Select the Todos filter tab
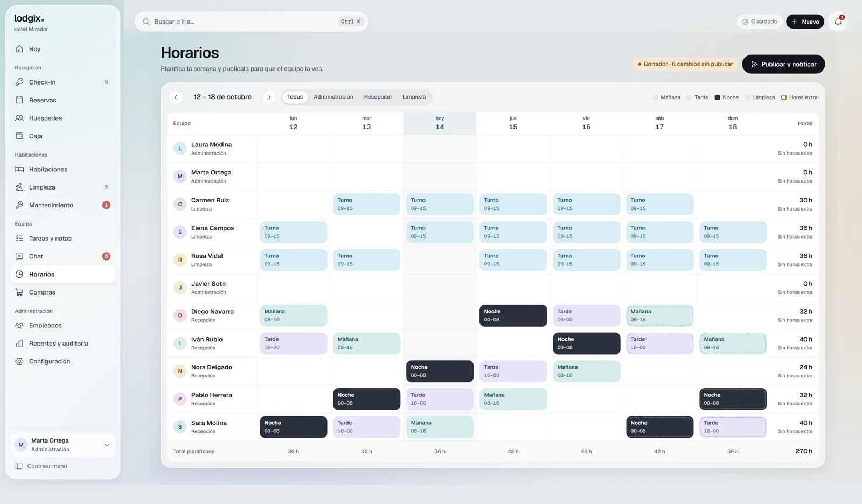The height and width of the screenshot is (504, 862). [x=295, y=97]
